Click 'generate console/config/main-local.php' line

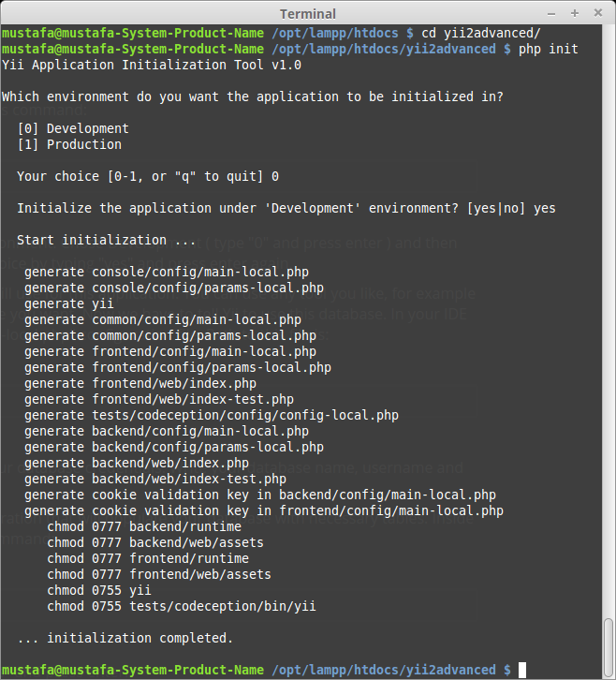[167, 272]
